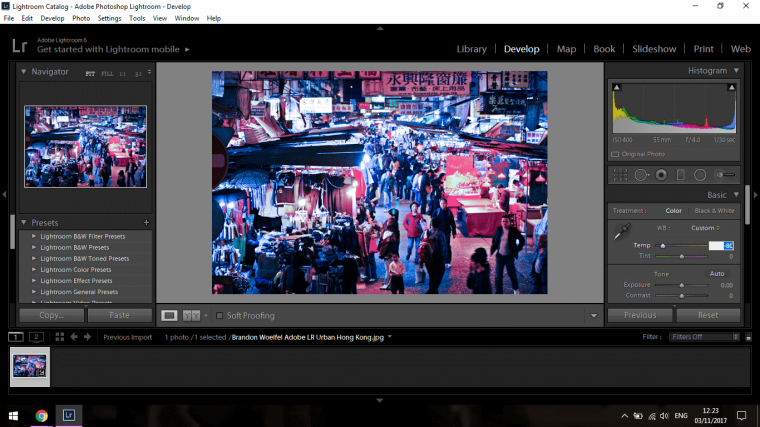Switch to the Slideshow module
The height and width of the screenshot is (427, 760).
[654, 49]
